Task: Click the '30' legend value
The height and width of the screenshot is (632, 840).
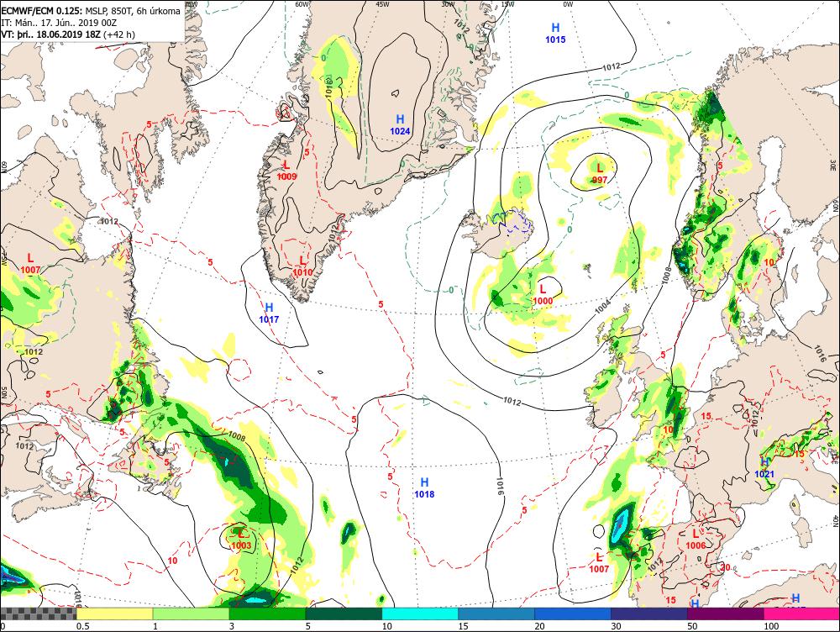Action: [616, 626]
